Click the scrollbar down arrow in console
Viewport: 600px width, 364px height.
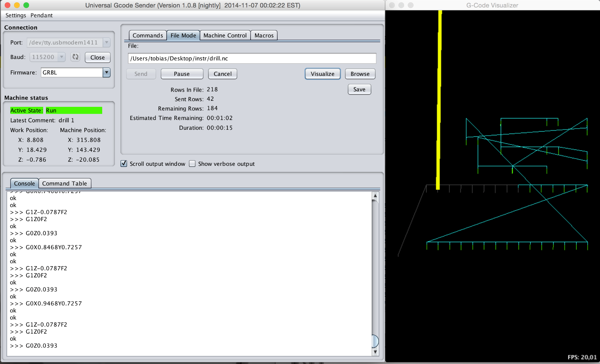pos(375,352)
